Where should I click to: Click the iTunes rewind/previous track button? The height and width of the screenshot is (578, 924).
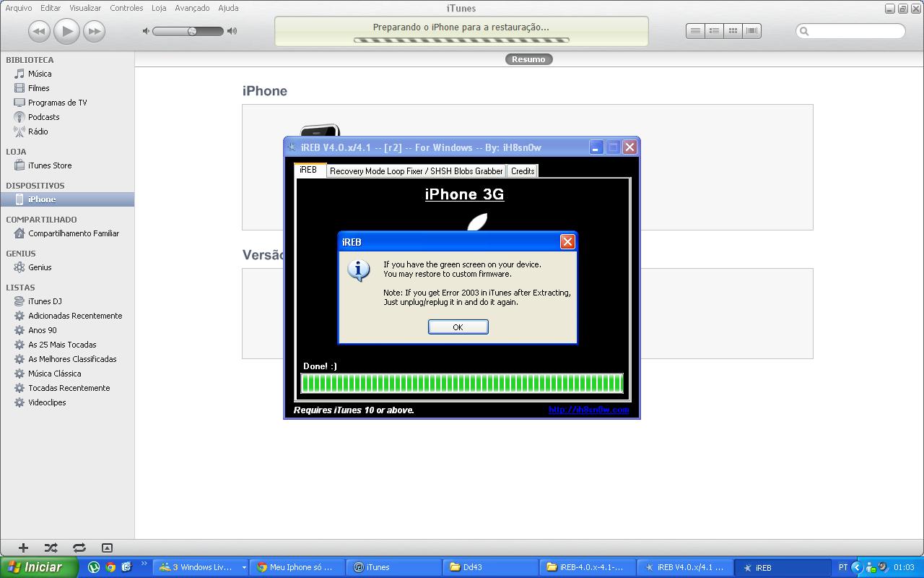[40, 31]
